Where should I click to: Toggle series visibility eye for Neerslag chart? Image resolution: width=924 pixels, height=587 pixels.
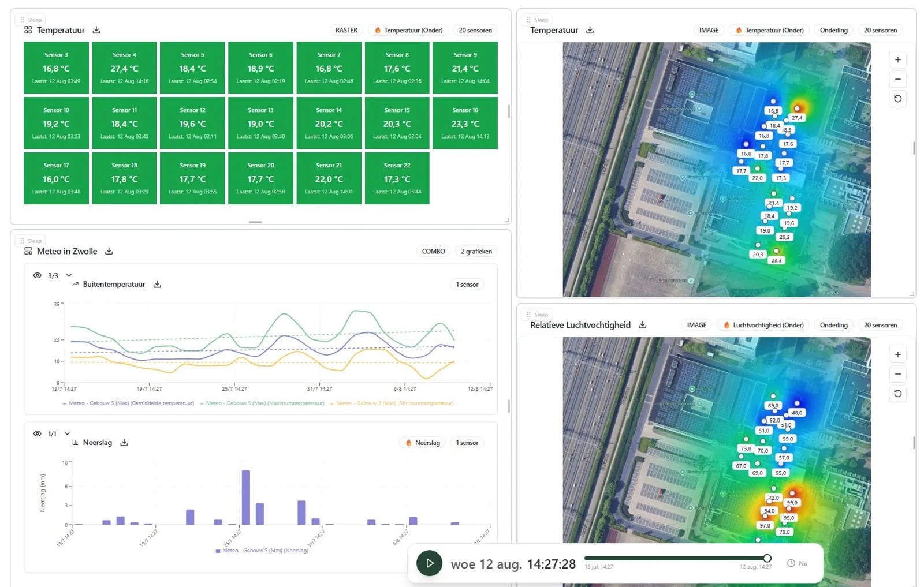(38, 433)
